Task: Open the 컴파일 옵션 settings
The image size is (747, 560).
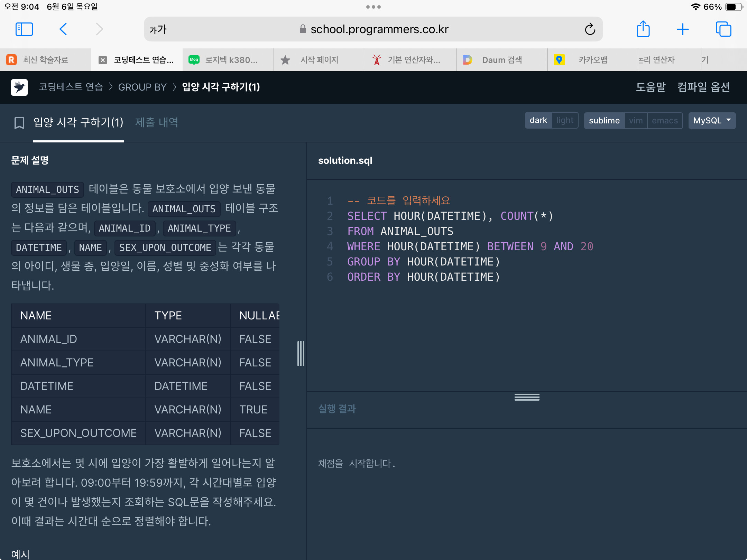Action: (x=703, y=87)
